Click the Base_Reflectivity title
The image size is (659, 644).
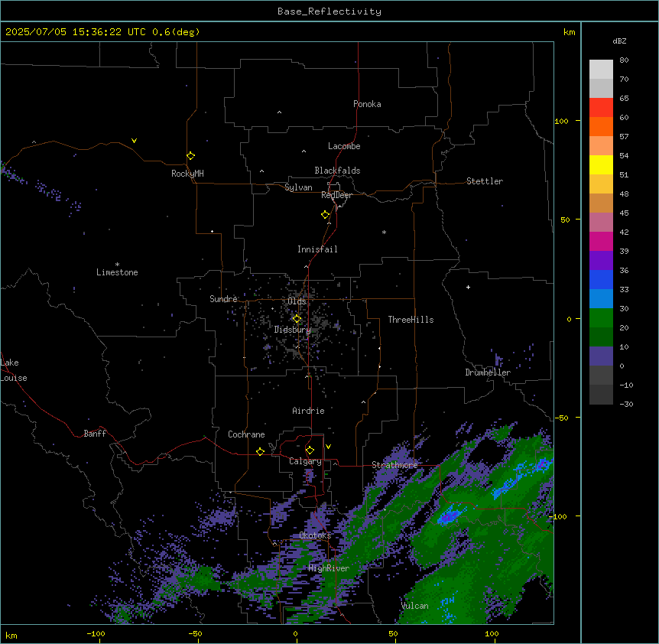[329, 11]
